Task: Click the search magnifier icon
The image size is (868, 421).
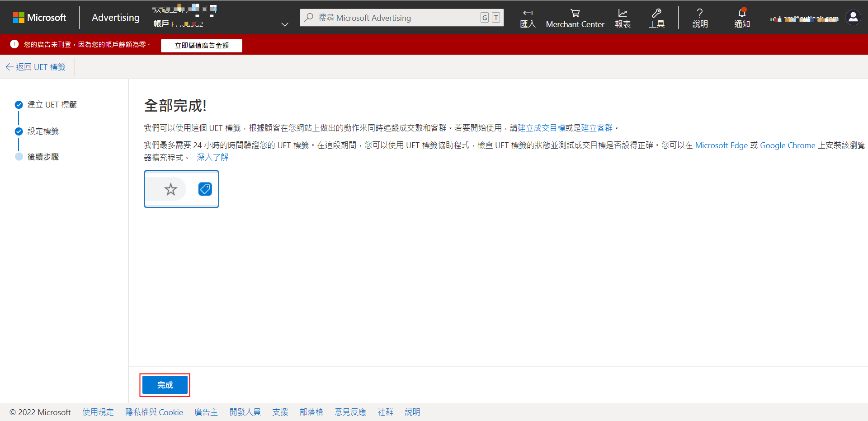Action: tap(309, 18)
